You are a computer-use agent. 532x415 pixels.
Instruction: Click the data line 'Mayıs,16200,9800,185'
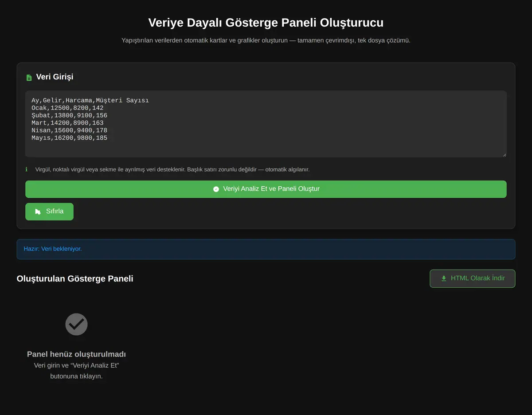[x=69, y=138]
